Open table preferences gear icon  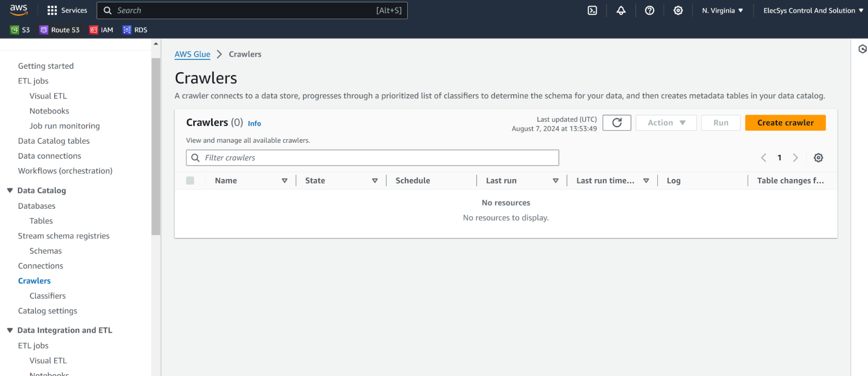click(818, 158)
